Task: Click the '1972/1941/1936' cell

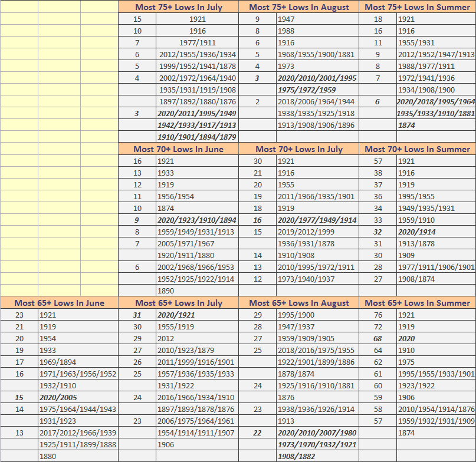Action: pos(436,78)
